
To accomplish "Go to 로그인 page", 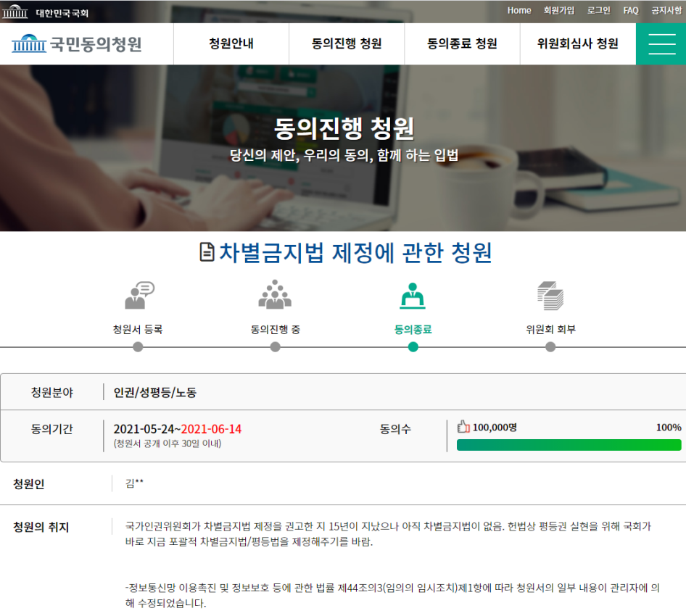I will click(601, 11).
